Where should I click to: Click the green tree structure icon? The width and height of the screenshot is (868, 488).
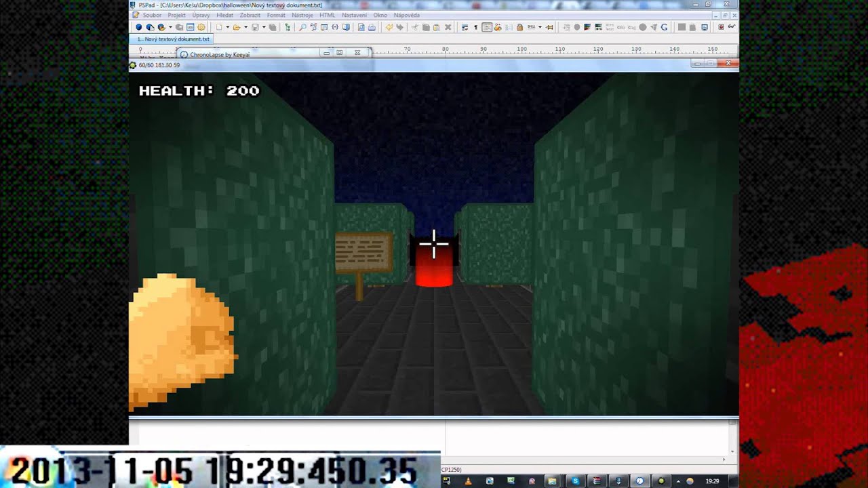point(288,27)
